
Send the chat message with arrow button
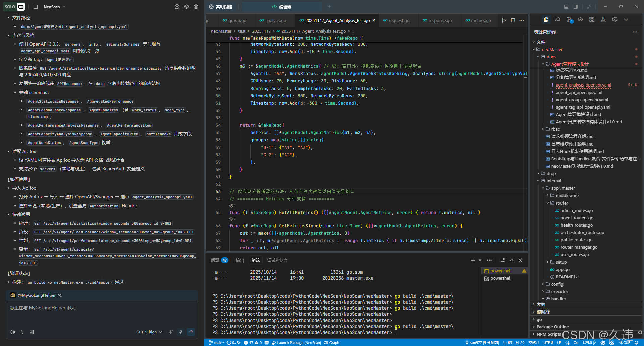tap(191, 332)
